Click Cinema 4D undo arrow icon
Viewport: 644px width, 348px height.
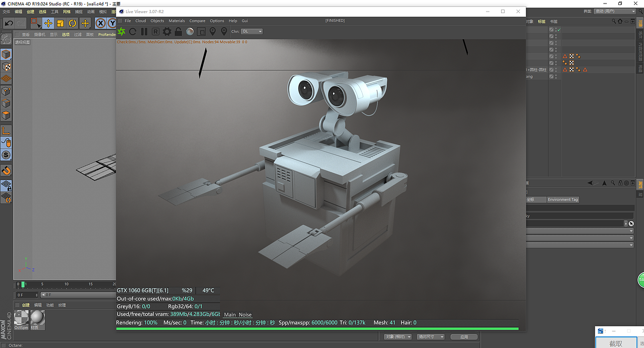coord(9,23)
